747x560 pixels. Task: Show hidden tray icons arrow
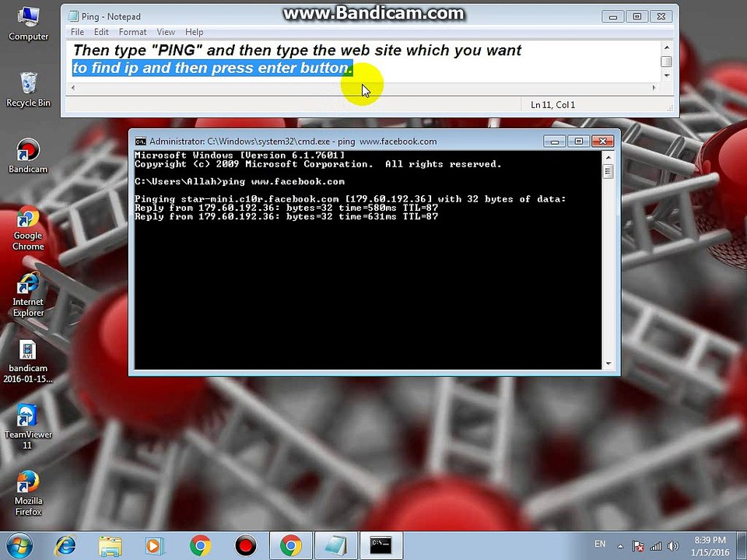[620, 547]
